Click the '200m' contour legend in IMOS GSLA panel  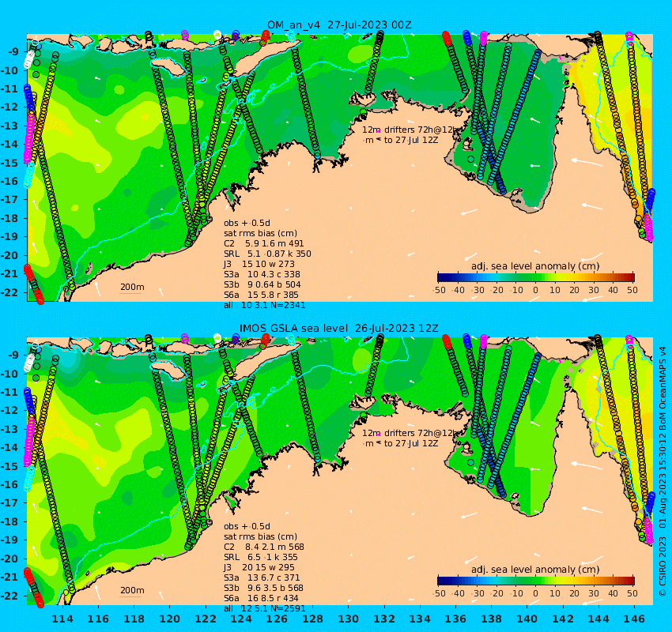tap(132, 591)
